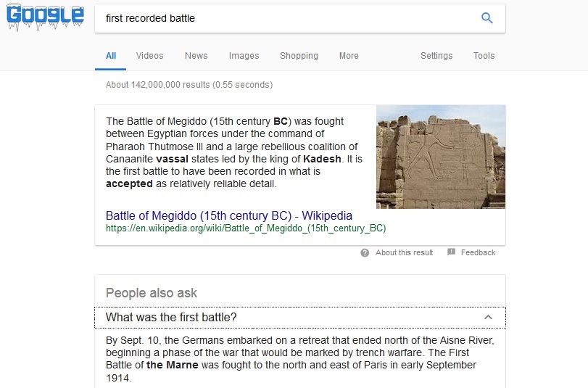This screenshot has width=588, height=388.
Task: Click 'What was the first battle?' question
Action: [172, 318]
